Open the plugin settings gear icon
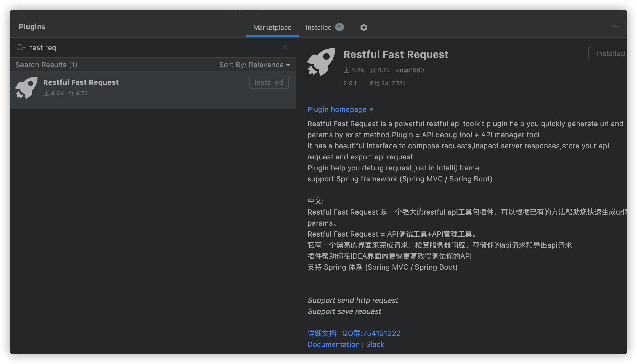The height and width of the screenshot is (364, 637). tap(363, 27)
